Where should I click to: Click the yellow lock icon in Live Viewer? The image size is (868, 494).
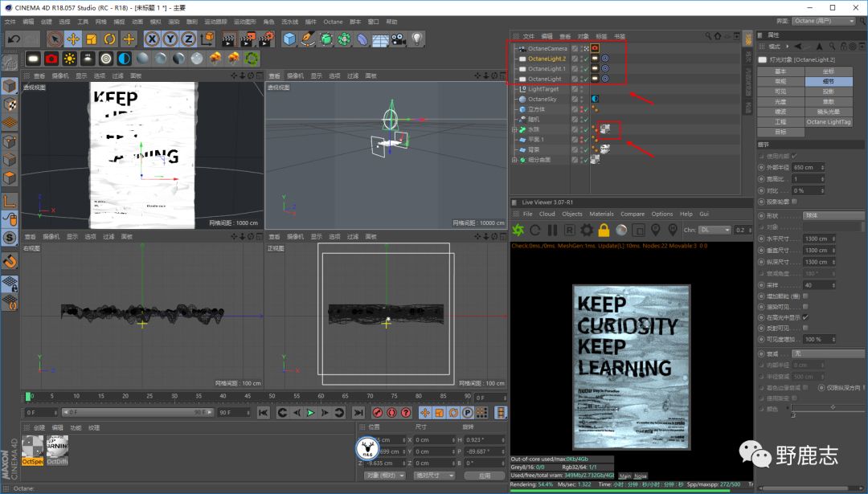click(x=604, y=230)
